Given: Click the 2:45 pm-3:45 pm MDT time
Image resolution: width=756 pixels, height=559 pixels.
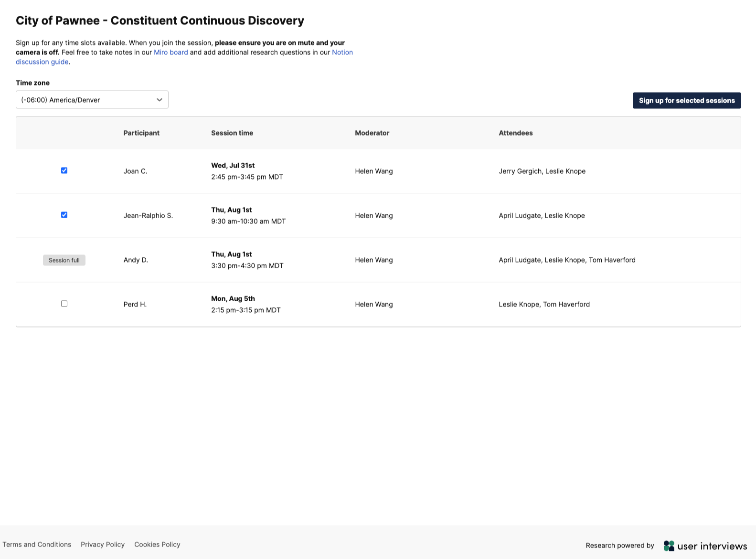Looking at the screenshot, I should pos(247,177).
